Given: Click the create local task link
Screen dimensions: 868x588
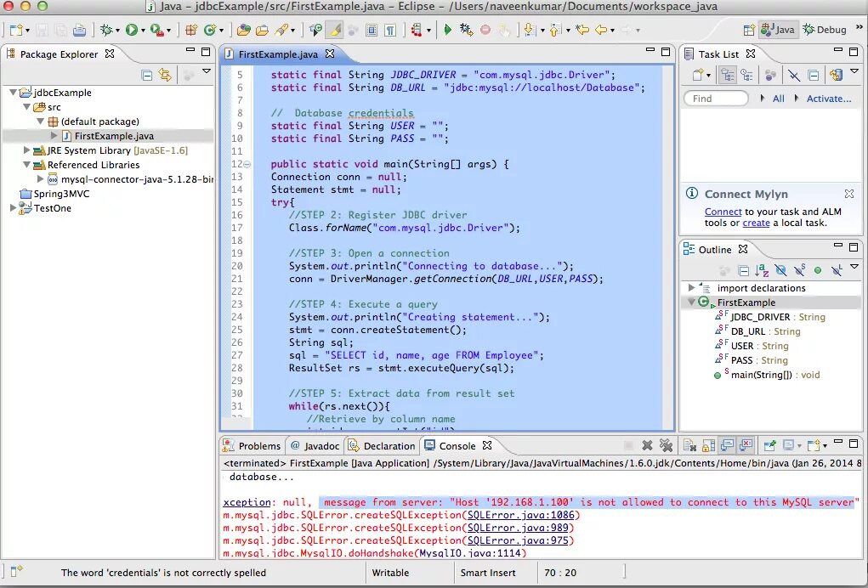Looking at the screenshot, I should (x=756, y=223).
